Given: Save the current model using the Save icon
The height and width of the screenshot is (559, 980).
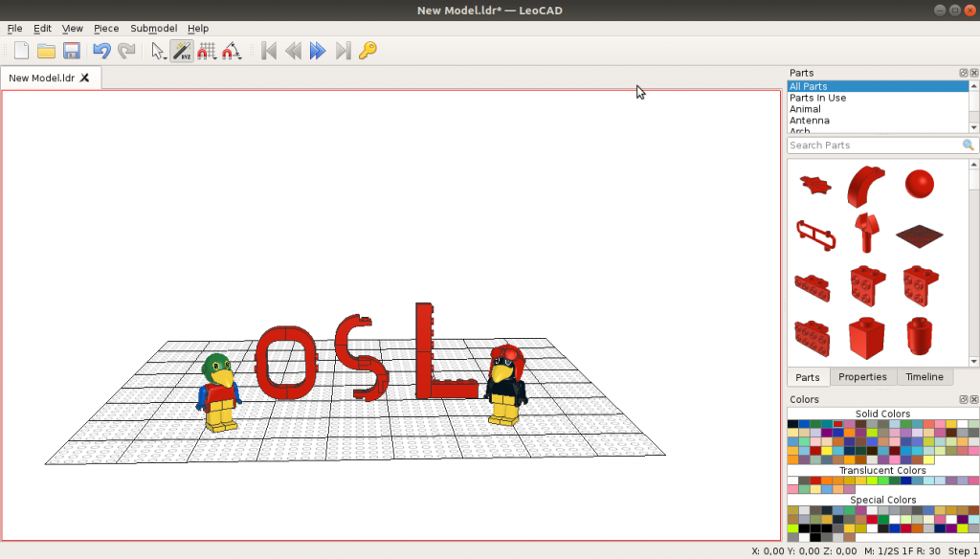Looking at the screenshot, I should [x=72, y=51].
